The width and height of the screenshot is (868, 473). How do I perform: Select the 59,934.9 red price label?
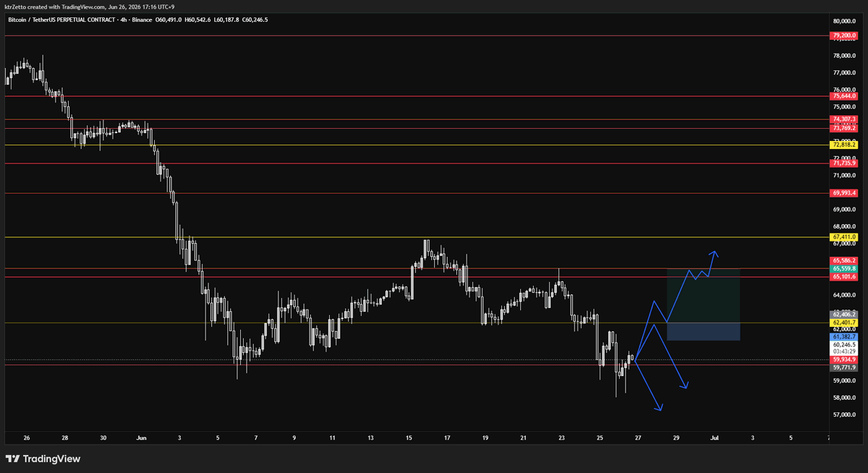[x=844, y=359]
